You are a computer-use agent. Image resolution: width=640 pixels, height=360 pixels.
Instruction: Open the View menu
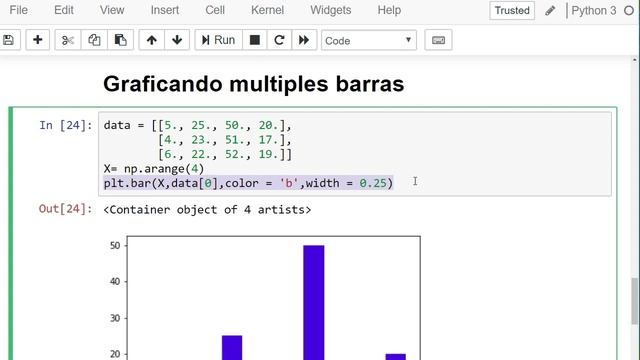click(112, 10)
